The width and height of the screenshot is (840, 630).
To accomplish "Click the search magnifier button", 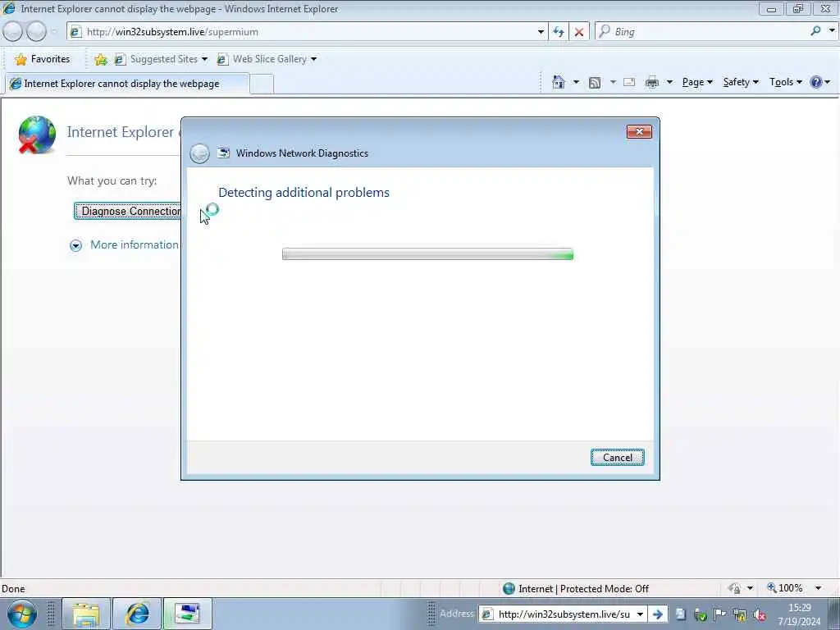I will pyautogui.click(x=815, y=31).
